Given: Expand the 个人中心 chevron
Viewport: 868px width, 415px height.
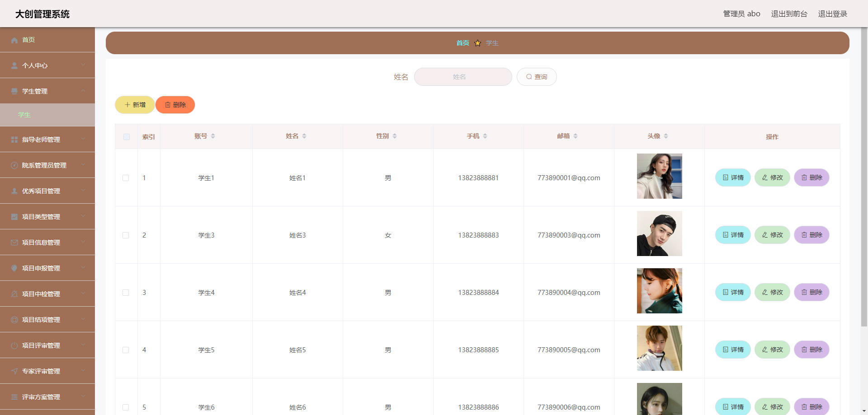Looking at the screenshot, I should (x=83, y=65).
